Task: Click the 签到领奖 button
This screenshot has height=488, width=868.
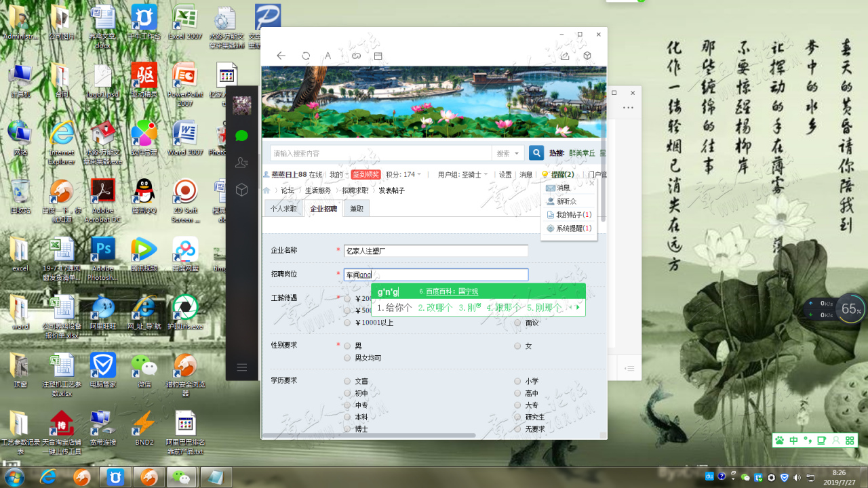Action: pyautogui.click(x=366, y=175)
